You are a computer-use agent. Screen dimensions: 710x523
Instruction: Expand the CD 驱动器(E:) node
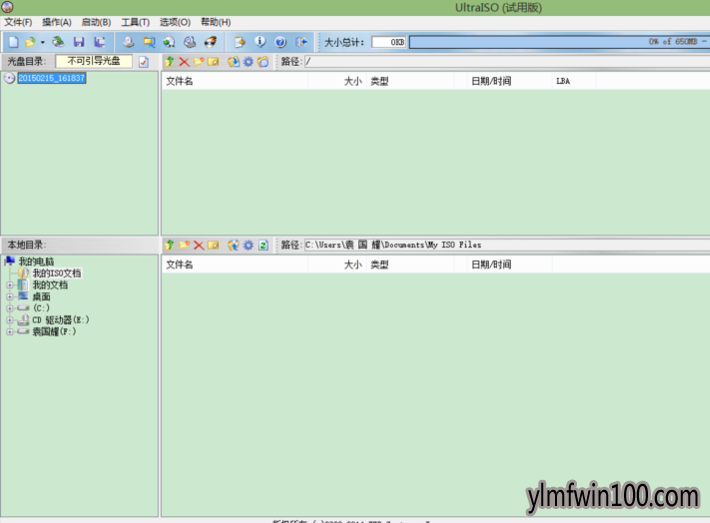pyautogui.click(x=10, y=320)
